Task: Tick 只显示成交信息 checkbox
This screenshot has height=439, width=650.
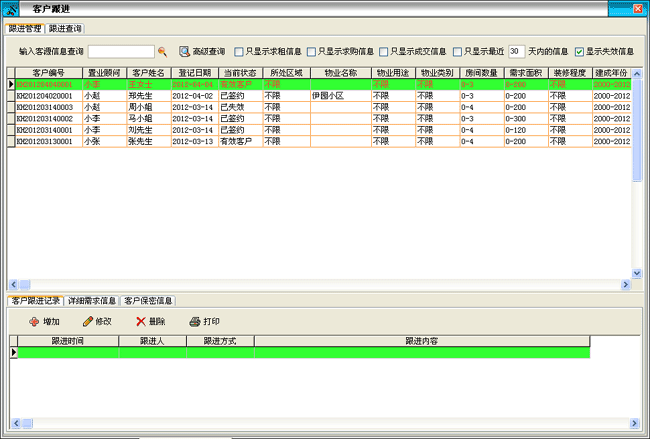Action: 383,51
